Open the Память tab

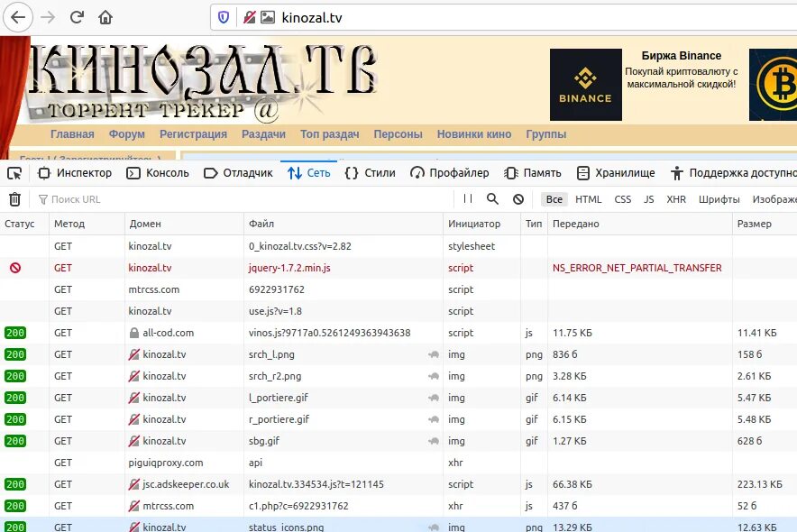click(533, 173)
